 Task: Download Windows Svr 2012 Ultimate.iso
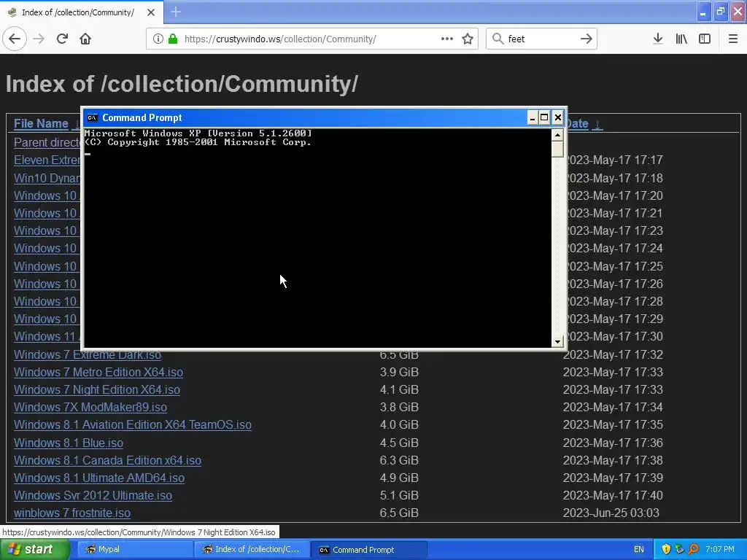click(93, 495)
